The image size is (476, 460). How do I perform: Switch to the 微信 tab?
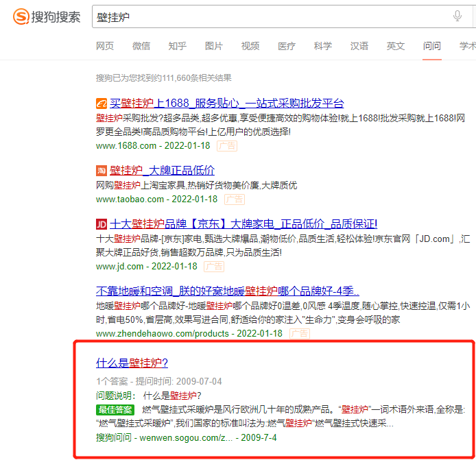141,46
